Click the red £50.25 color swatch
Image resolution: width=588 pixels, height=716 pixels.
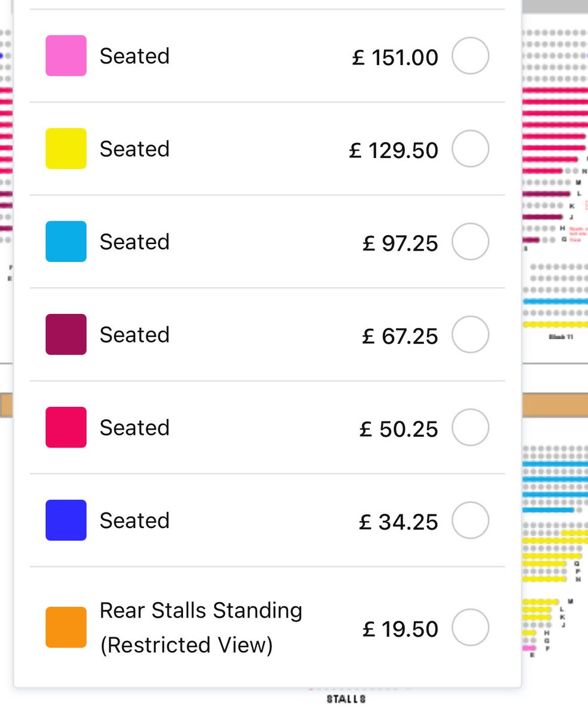tap(66, 428)
